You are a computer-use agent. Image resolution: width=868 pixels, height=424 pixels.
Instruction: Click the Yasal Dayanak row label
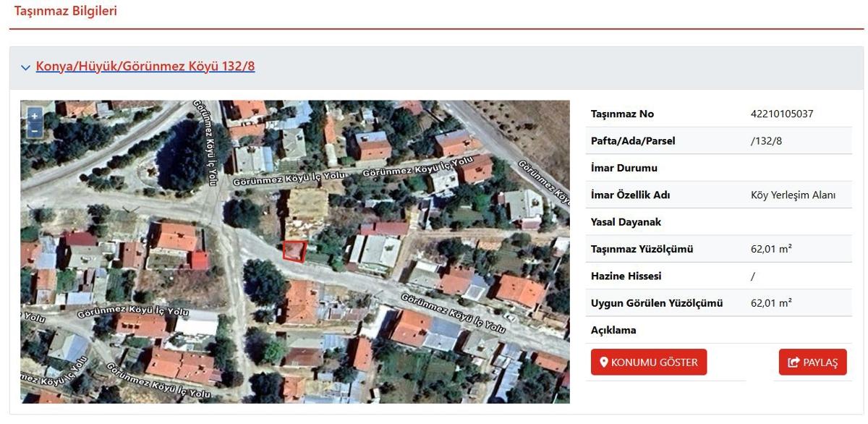pos(626,222)
